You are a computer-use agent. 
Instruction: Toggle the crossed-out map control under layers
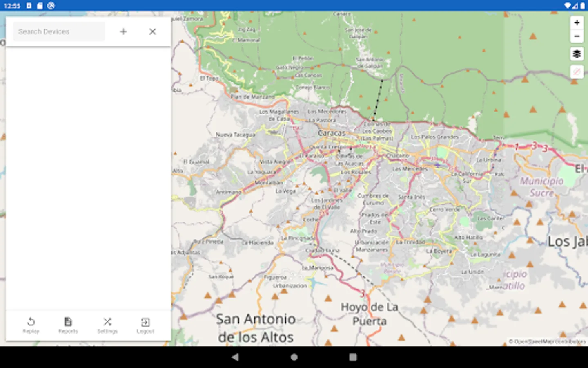click(x=577, y=72)
